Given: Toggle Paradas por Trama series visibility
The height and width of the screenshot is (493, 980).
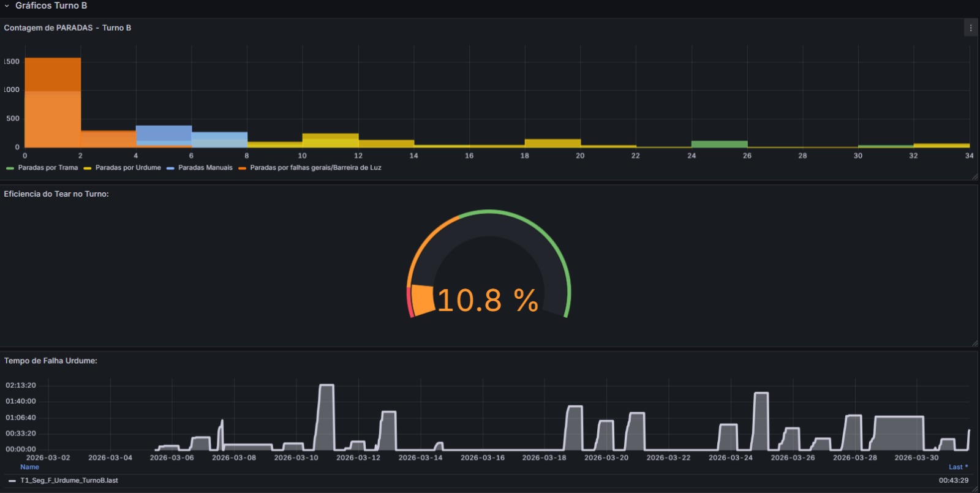Looking at the screenshot, I should click(x=48, y=168).
